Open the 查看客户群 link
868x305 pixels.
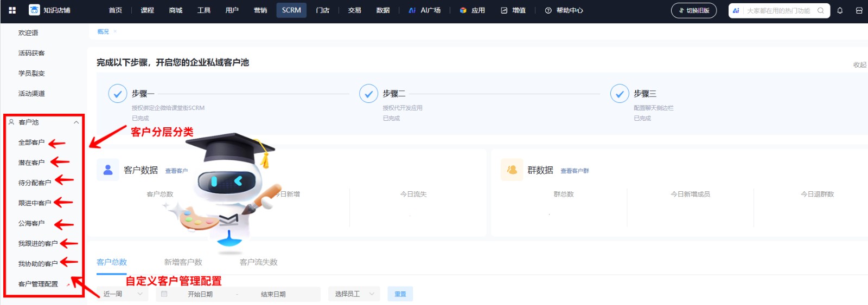click(575, 171)
